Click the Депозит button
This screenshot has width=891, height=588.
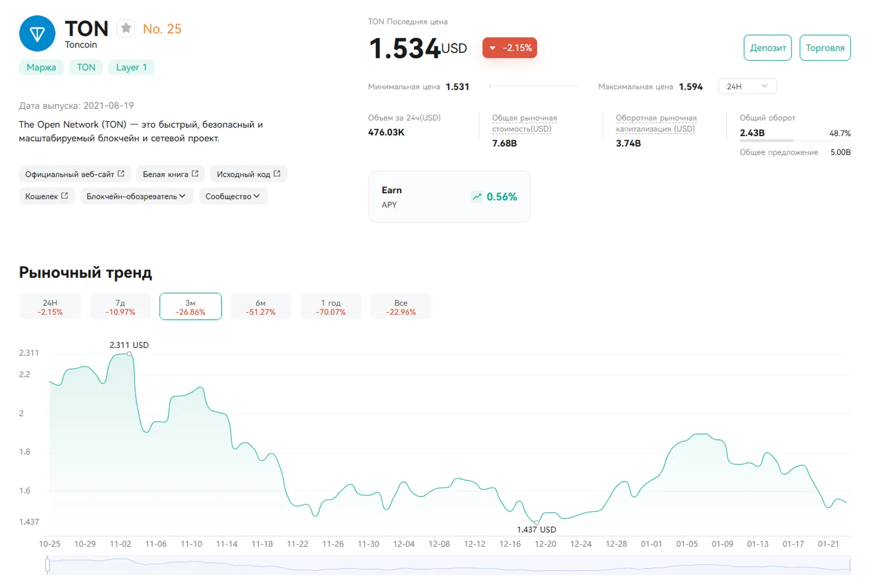click(767, 48)
